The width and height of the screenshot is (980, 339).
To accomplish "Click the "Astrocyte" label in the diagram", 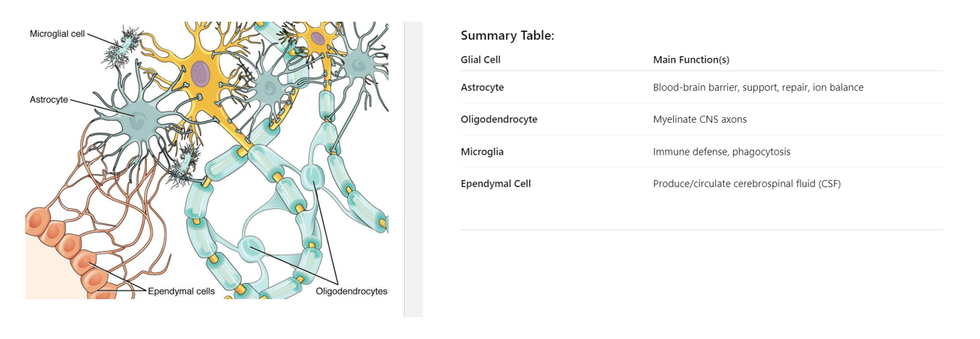I will [x=48, y=100].
